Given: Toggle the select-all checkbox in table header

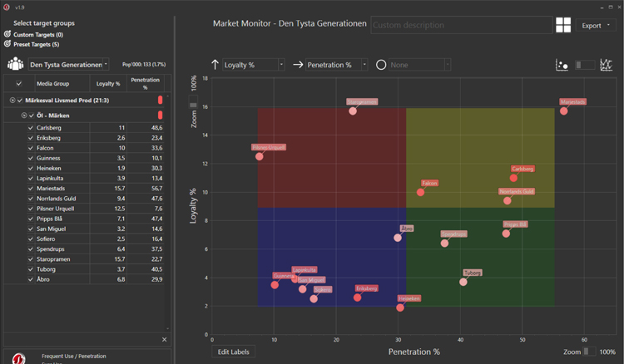Looking at the screenshot, I should 20,83.
